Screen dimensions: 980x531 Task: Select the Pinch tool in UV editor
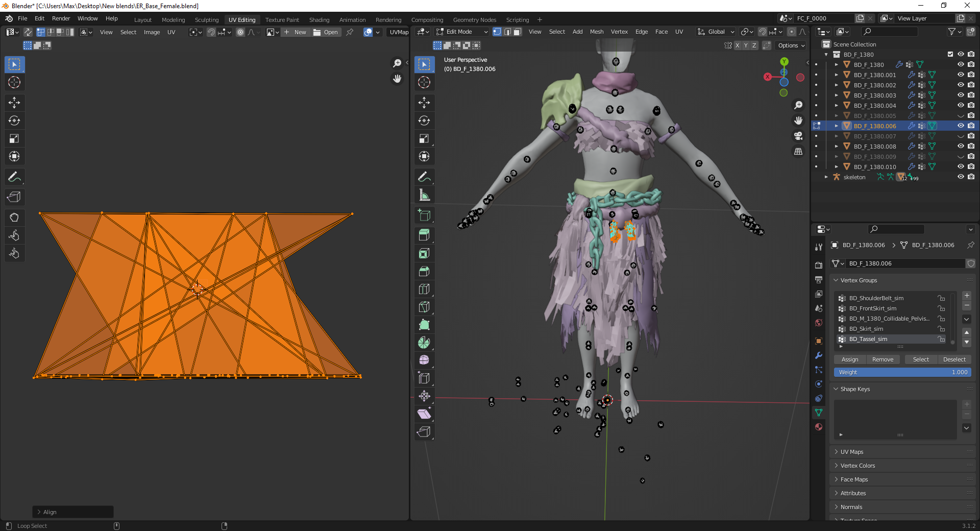pos(14,253)
